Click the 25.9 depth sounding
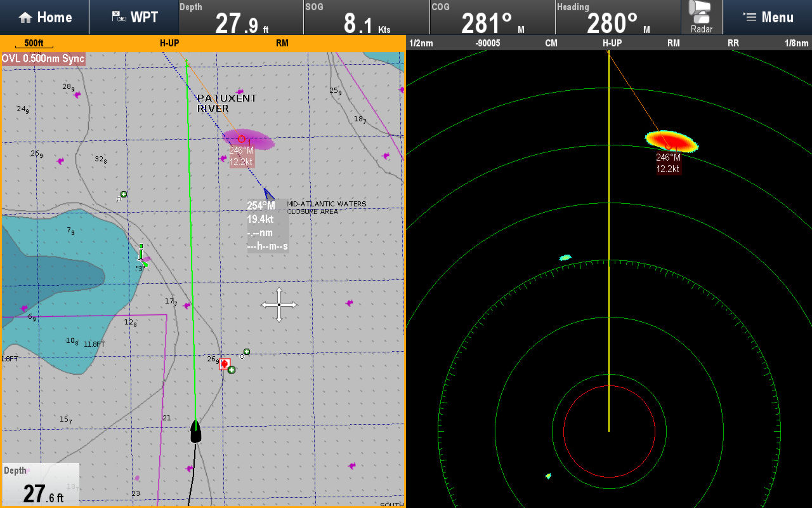This screenshot has height=508, width=812. pos(336,91)
